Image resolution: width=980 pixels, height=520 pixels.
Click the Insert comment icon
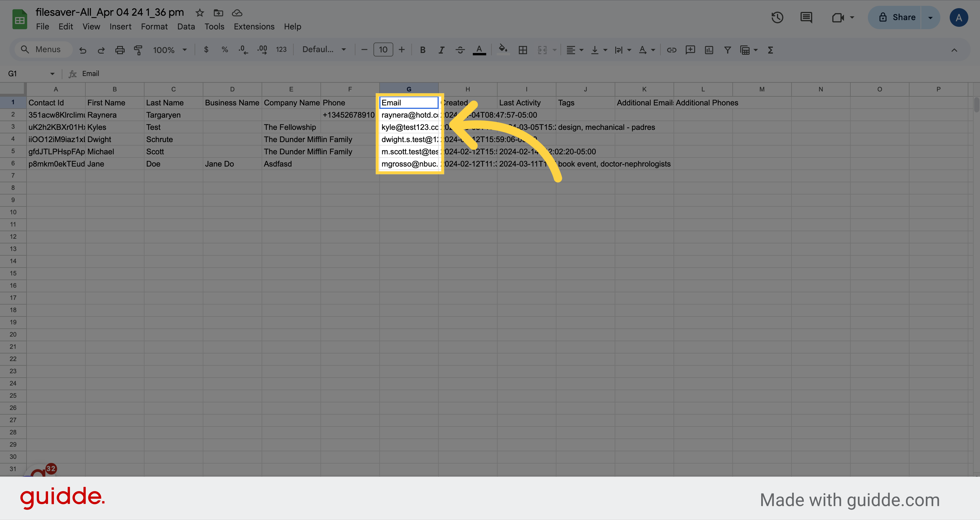pyautogui.click(x=690, y=50)
